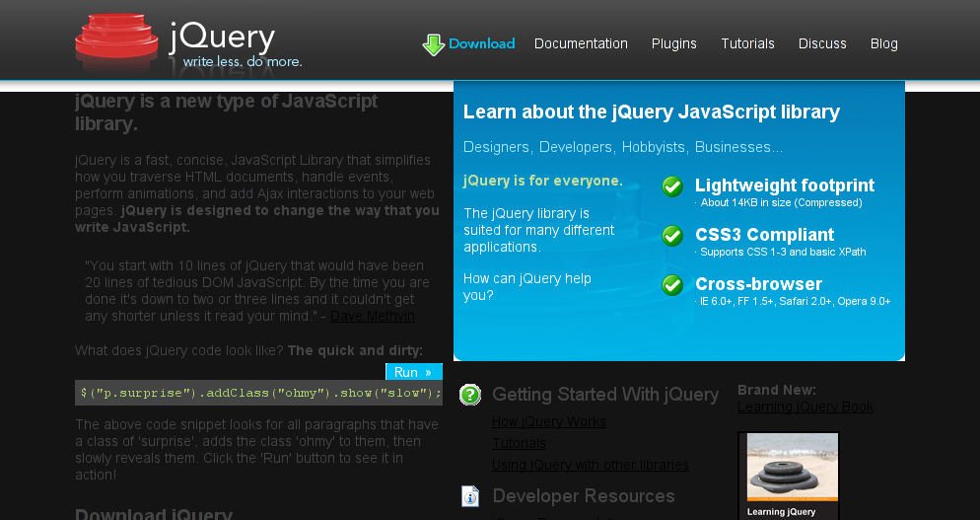Go to the Plugins section
This screenshot has width=980, height=520.
[x=673, y=43]
